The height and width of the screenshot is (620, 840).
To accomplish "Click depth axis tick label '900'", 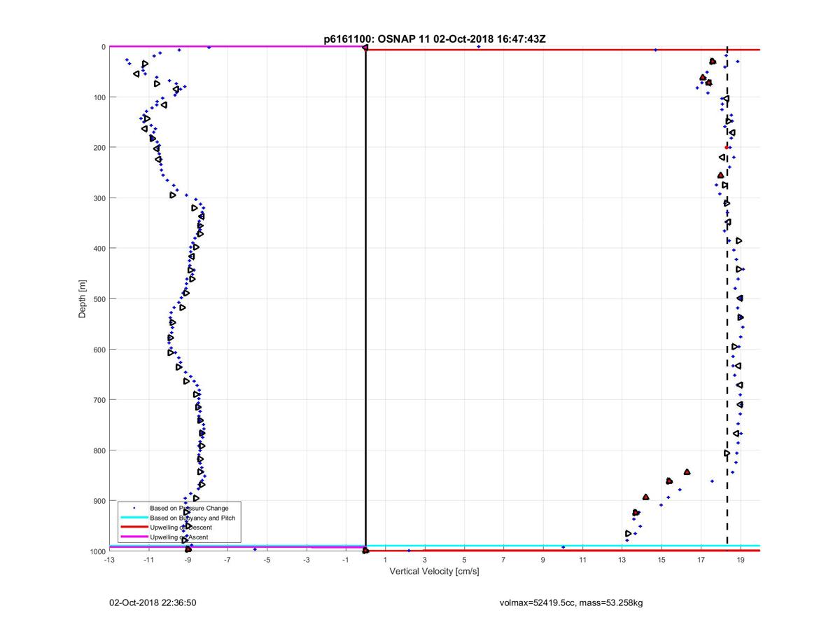I will click(x=99, y=501).
